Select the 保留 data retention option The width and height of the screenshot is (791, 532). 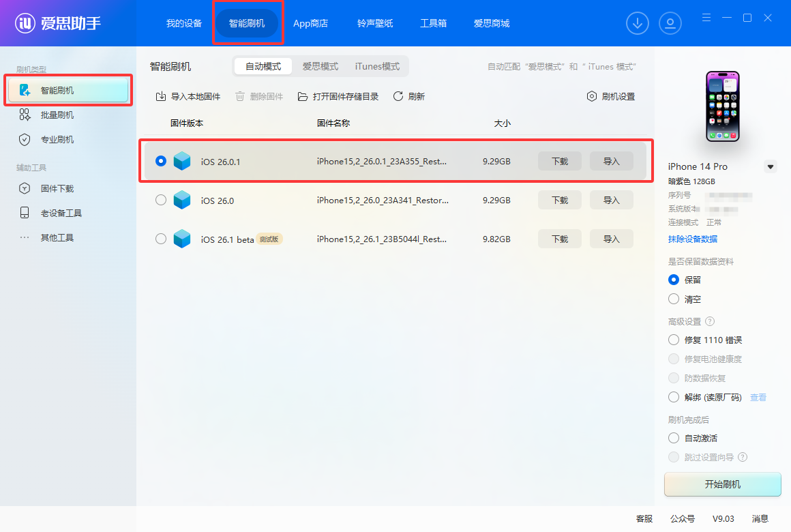click(x=674, y=280)
